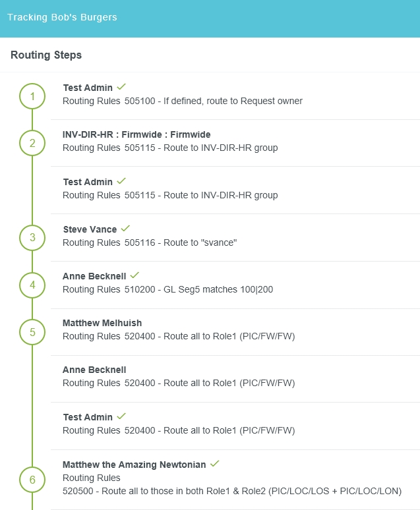Click the checkmark next to Steve Vance
Screen dimensions: 420x510
tap(125, 229)
